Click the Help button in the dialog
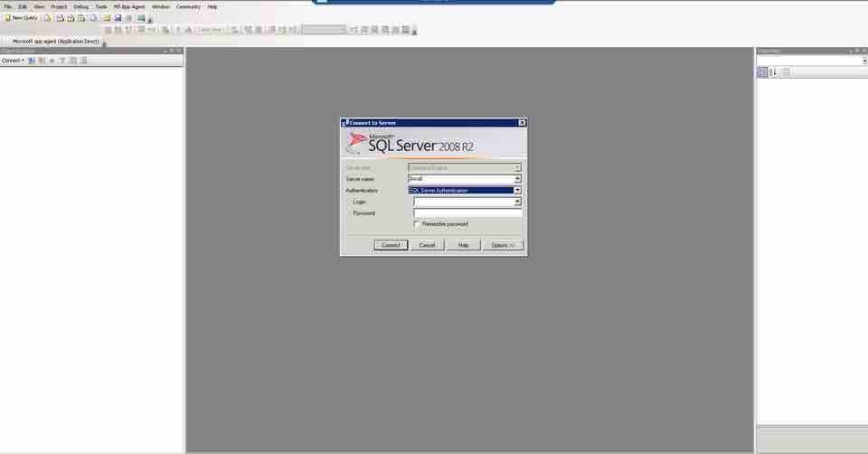 (463, 245)
